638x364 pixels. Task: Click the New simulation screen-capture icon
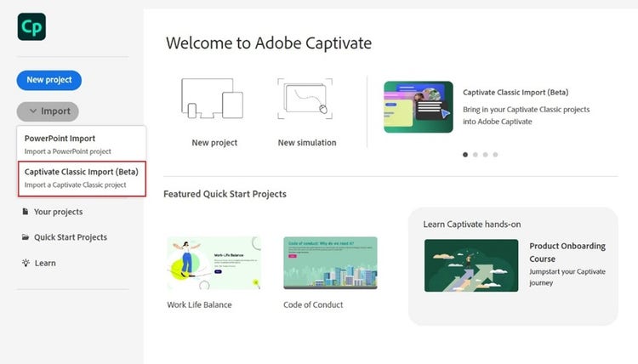305,99
